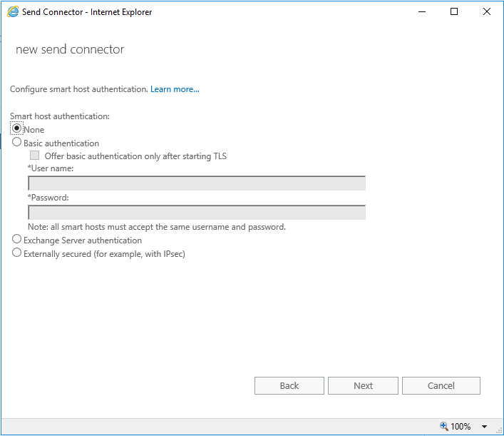Click the 100% zoom level text

(461, 427)
